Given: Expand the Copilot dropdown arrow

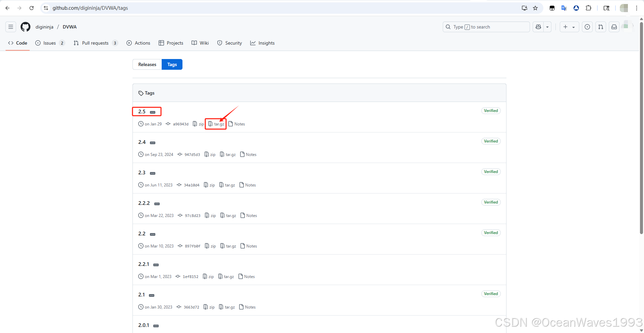Looking at the screenshot, I should [x=547, y=27].
